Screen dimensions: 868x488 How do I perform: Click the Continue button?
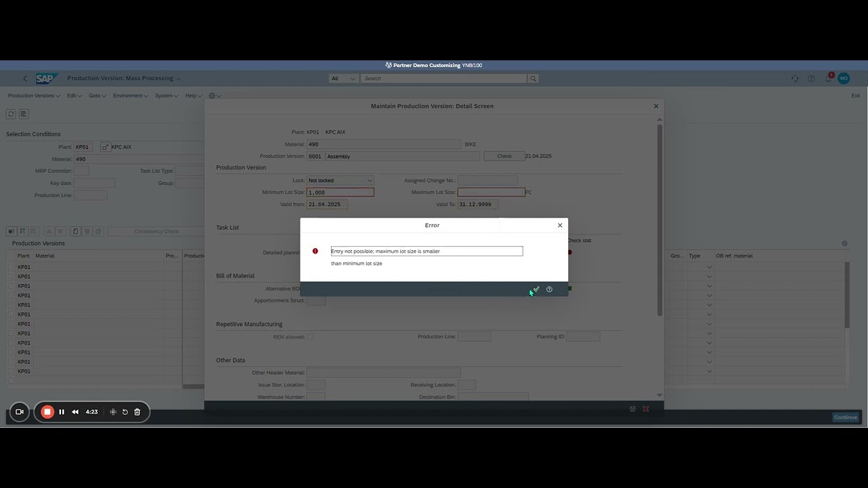846,418
